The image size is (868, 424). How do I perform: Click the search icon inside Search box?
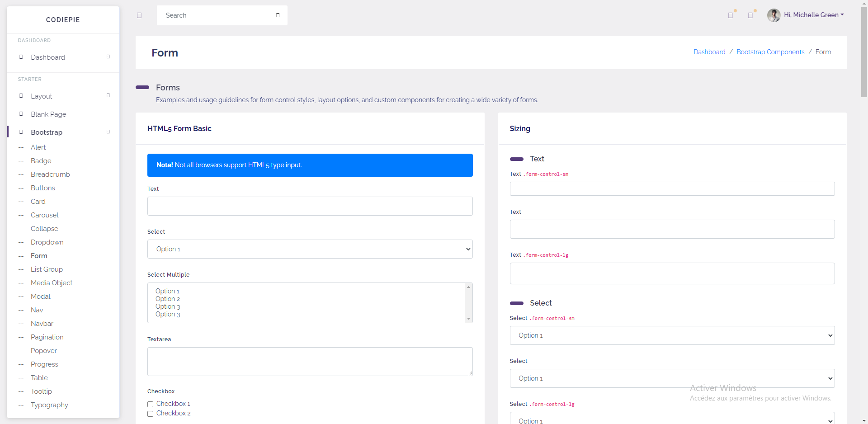tap(278, 15)
